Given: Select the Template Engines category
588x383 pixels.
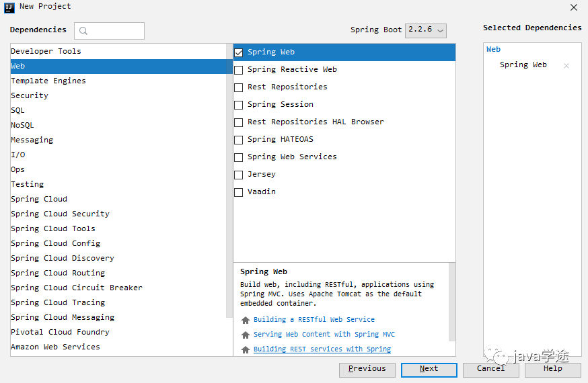Looking at the screenshot, I should [48, 81].
